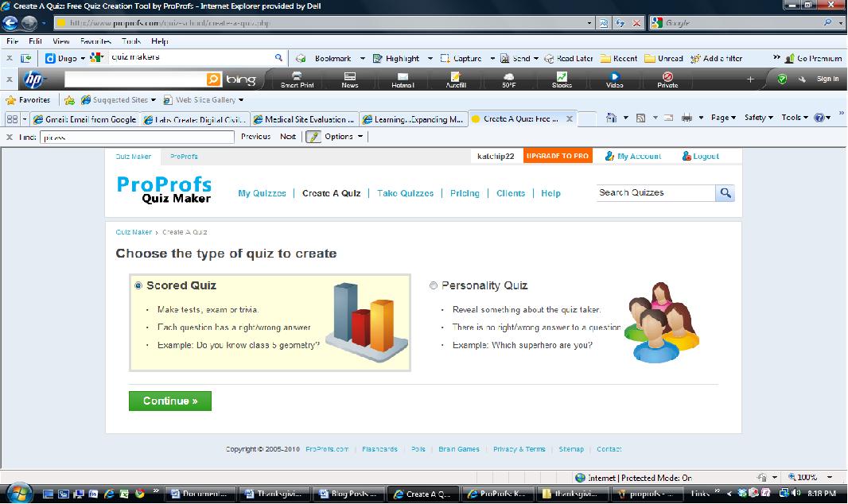848x504 pixels.
Task: Select the Diigo Highlight tool
Action: point(403,58)
